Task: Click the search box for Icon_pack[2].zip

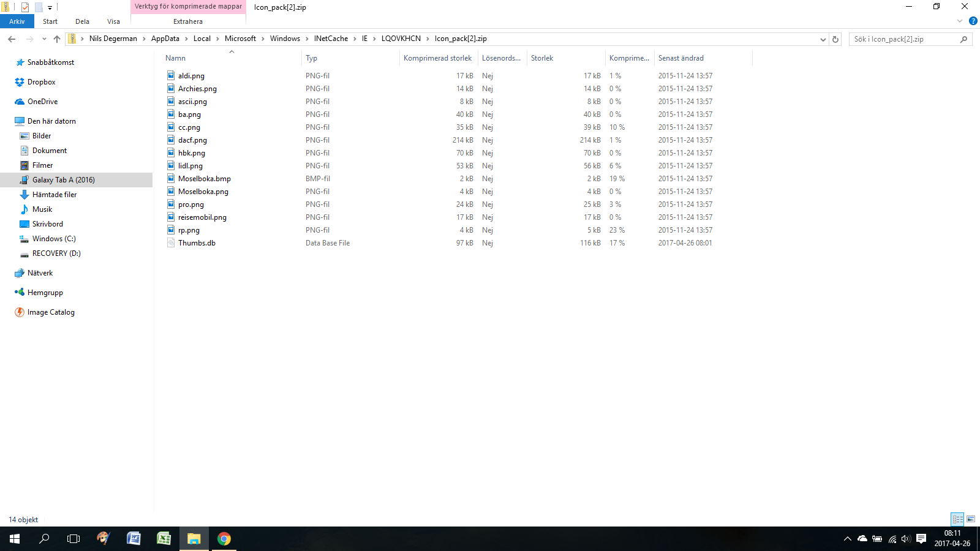Action: pyautogui.click(x=905, y=39)
